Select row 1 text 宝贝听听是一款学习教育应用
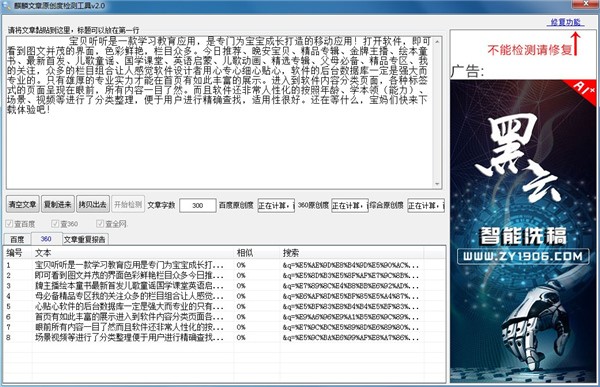The width and height of the screenshot is (600, 387). (x=129, y=265)
